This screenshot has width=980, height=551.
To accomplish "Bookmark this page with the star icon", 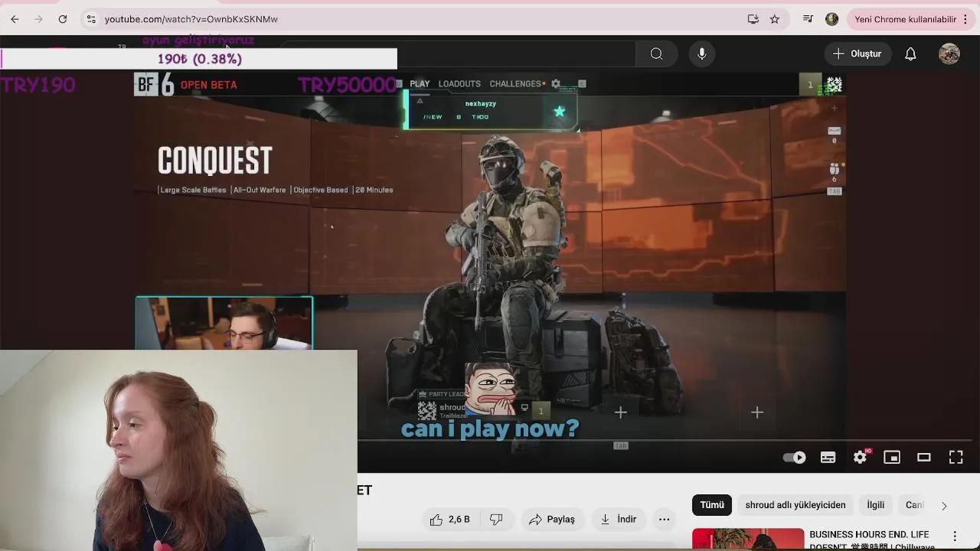I will point(775,19).
